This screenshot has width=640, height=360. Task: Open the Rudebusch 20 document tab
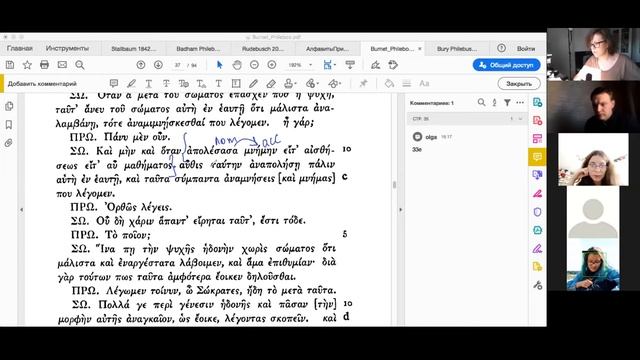pos(262,49)
